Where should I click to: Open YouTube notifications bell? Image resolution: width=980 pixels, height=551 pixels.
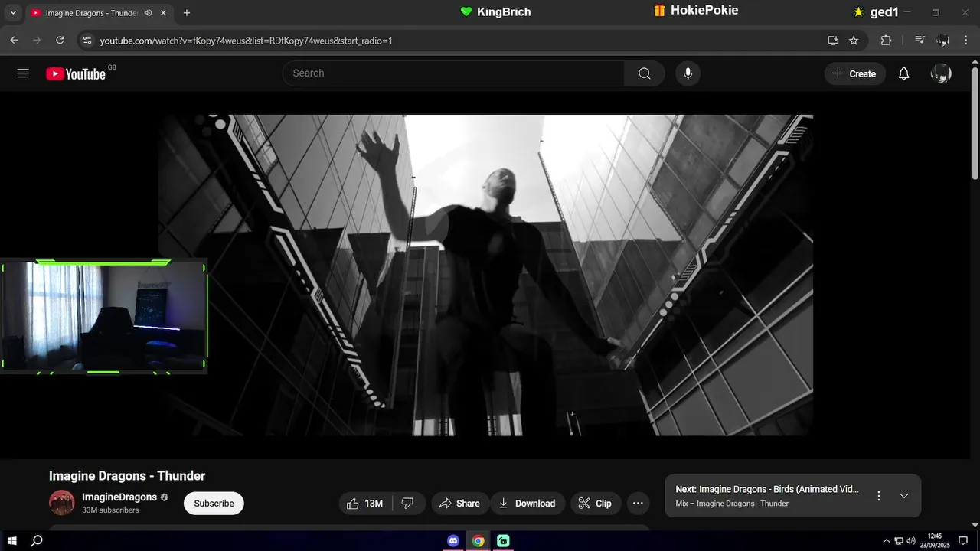click(x=903, y=73)
